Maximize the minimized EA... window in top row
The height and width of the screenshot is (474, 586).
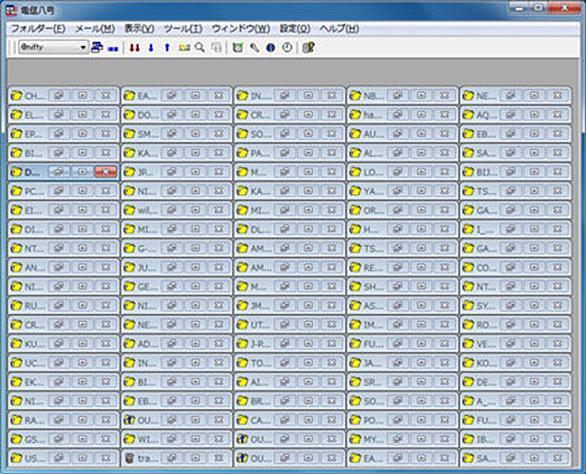(x=195, y=96)
